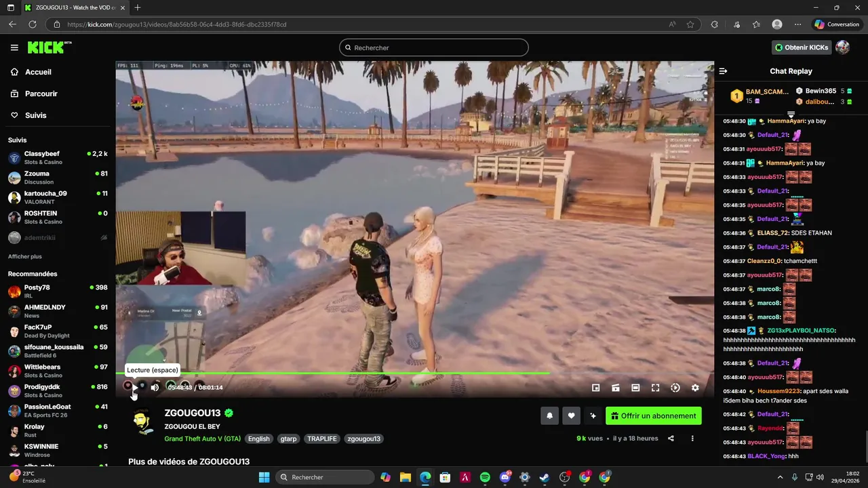The image size is (868, 488).
Task: Bookmark the page with the star icon
Action: coord(690,24)
